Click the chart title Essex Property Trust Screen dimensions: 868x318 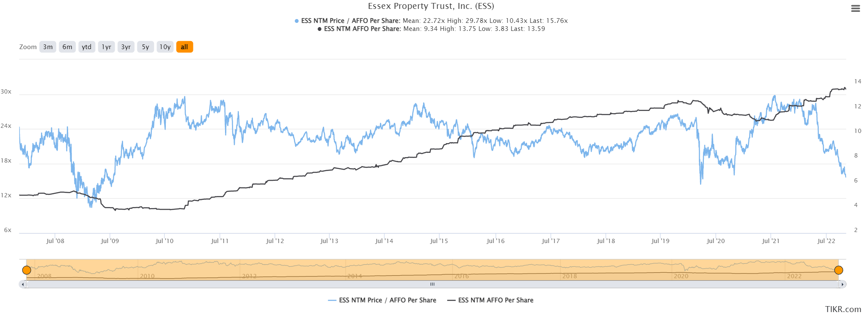pos(431,6)
